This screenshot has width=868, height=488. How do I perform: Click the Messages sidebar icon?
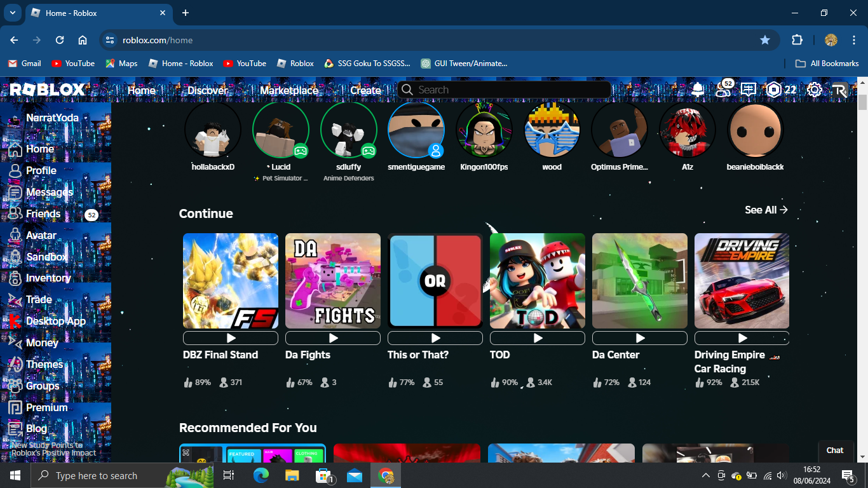pyautogui.click(x=15, y=193)
